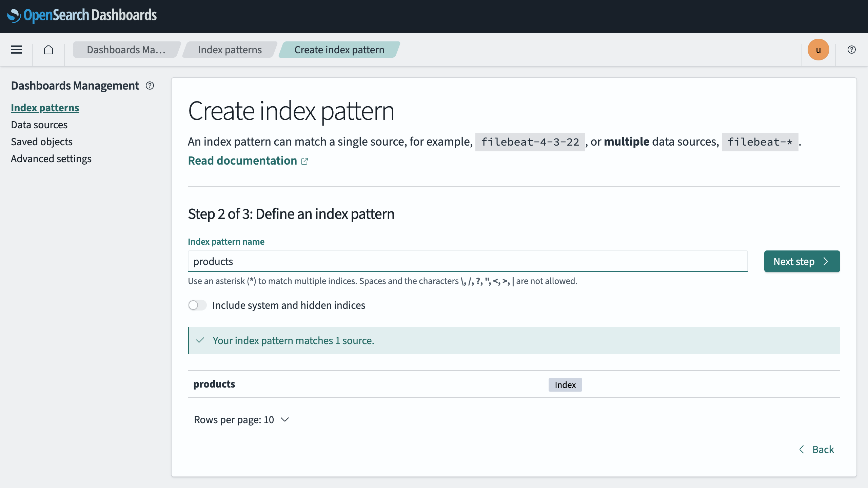Focus the Index pattern name field
This screenshot has width=868, height=488.
pyautogui.click(x=468, y=261)
